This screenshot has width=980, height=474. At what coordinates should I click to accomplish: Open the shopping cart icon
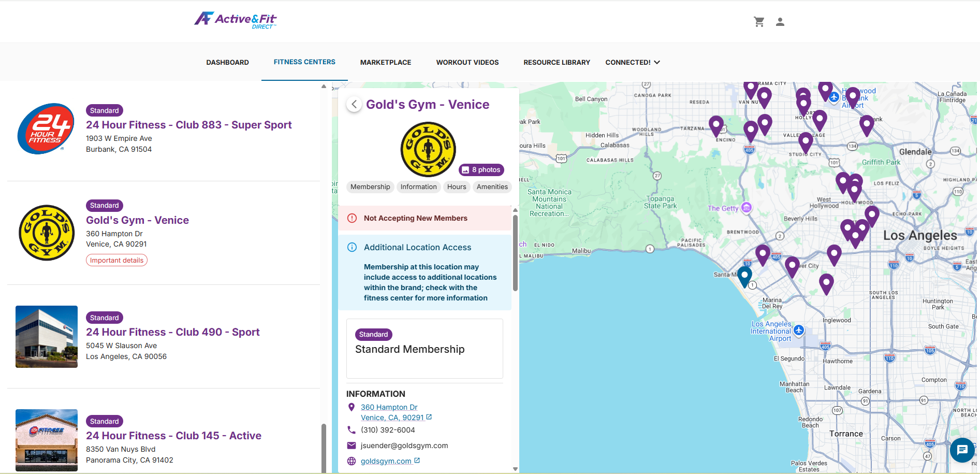tap(759, 22)
